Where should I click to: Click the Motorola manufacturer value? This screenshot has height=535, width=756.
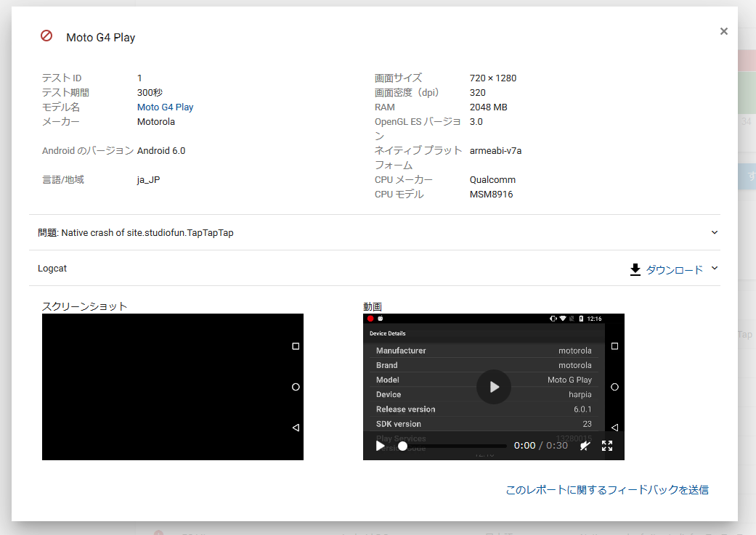point(155,121)
